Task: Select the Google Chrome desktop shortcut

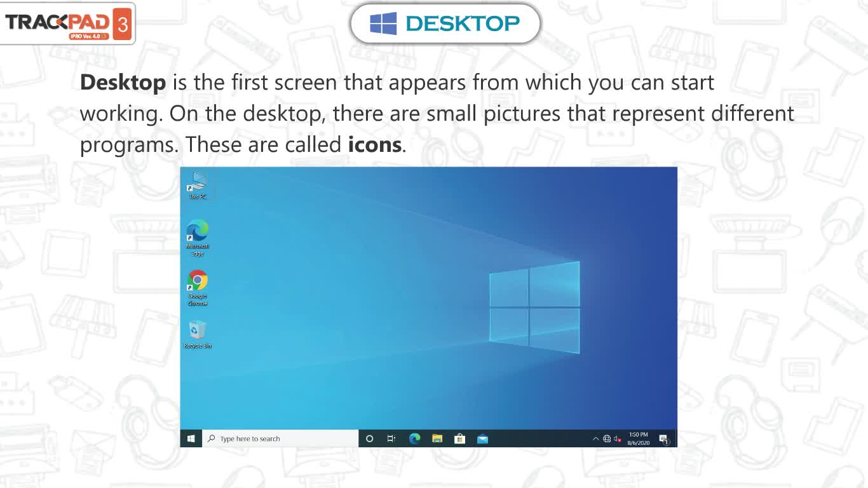Action: [198, 288]
